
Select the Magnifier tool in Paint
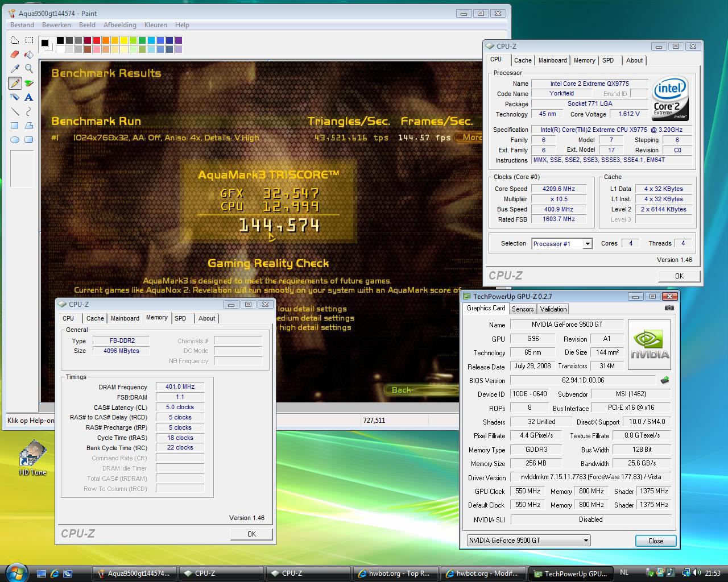29,69
